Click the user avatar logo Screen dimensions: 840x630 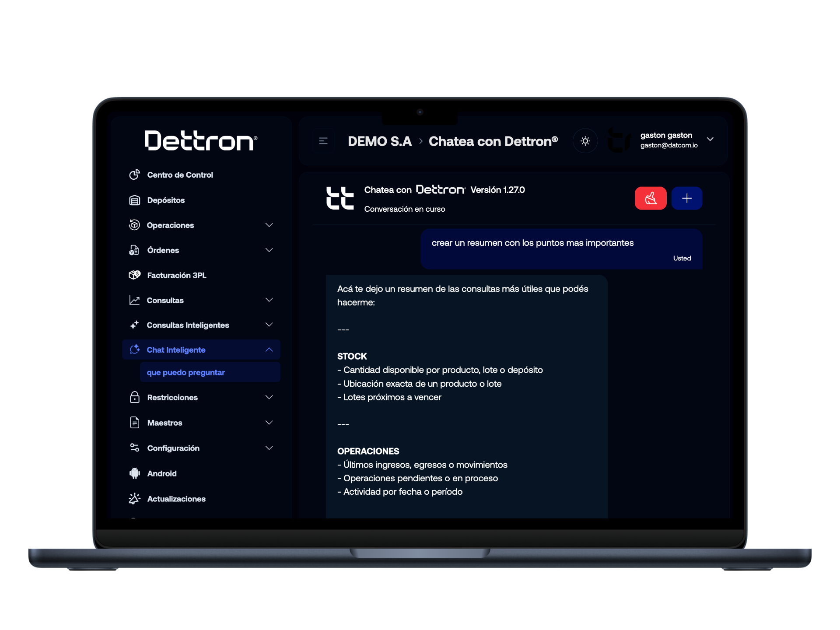[619, 140]
